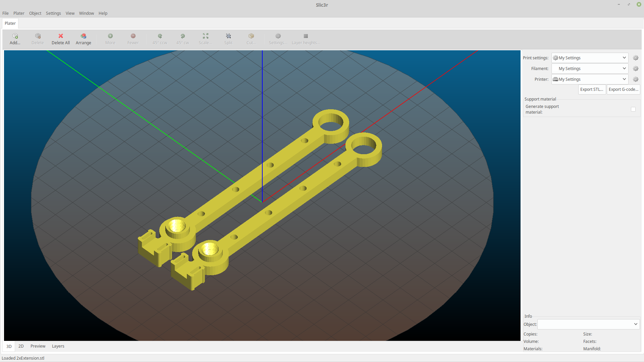Open Print settings gear icon

pos(636,58)
